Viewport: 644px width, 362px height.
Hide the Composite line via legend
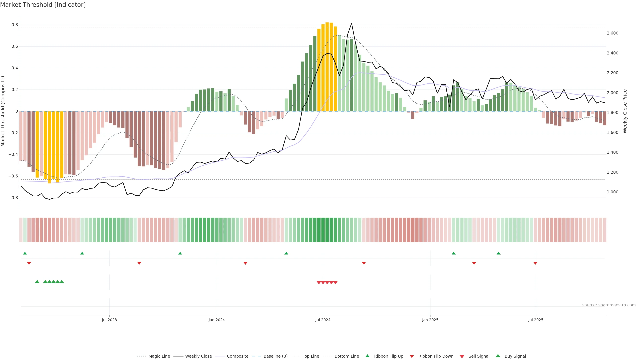(237, 356)
